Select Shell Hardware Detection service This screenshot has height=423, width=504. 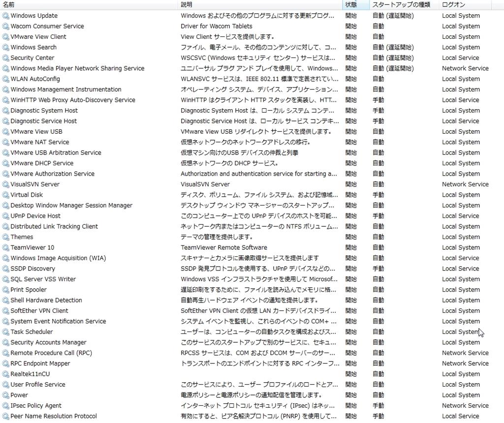click(46, 301)
